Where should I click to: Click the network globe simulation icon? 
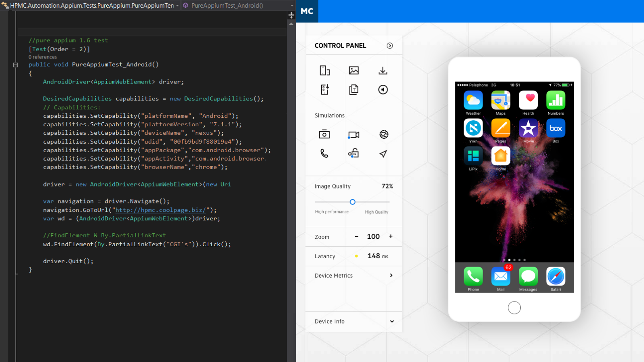tap(383, 134)
